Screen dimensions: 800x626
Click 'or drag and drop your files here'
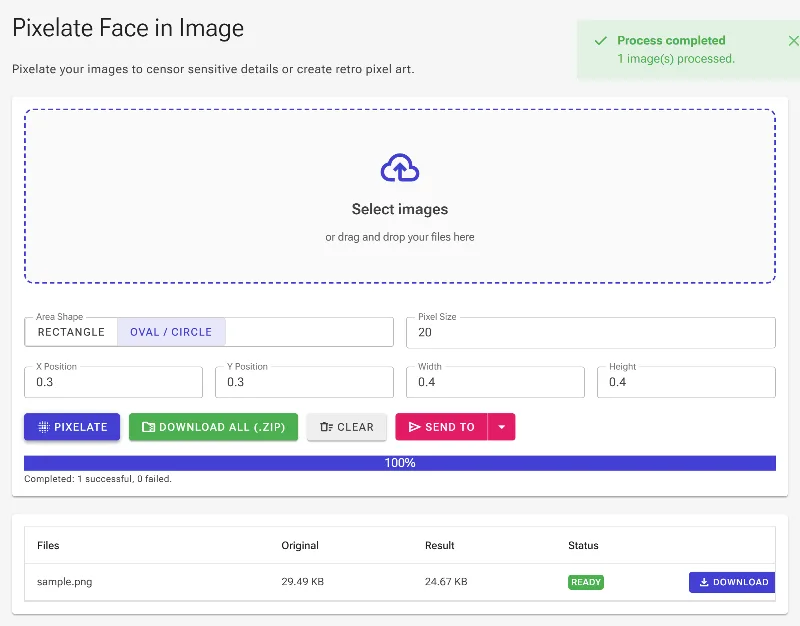(399, 237)
